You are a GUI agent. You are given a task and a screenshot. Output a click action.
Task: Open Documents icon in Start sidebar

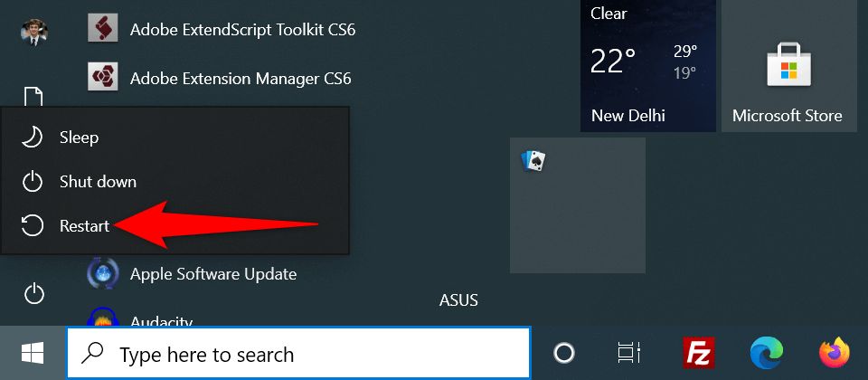[x=33, y=96]
